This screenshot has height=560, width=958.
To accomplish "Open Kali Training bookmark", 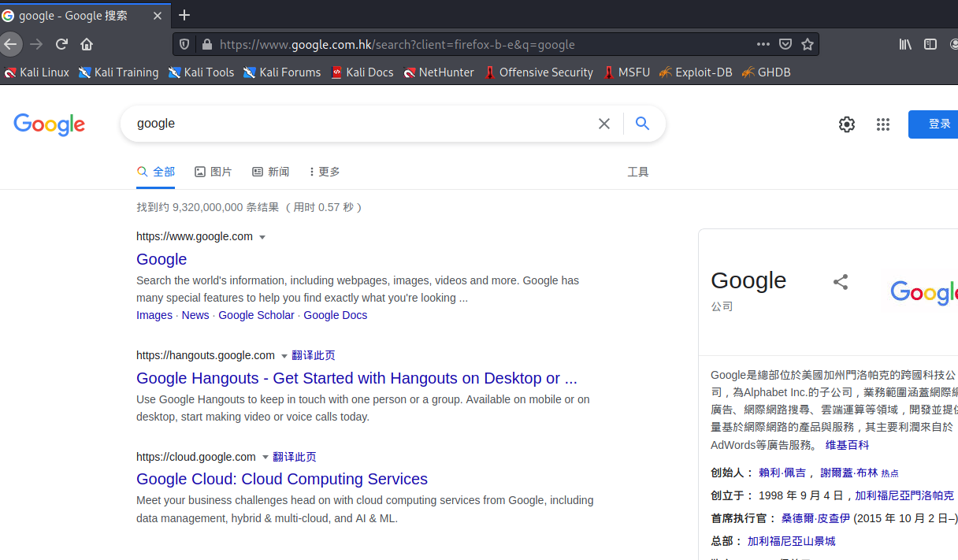I will (x=118, y=72).
